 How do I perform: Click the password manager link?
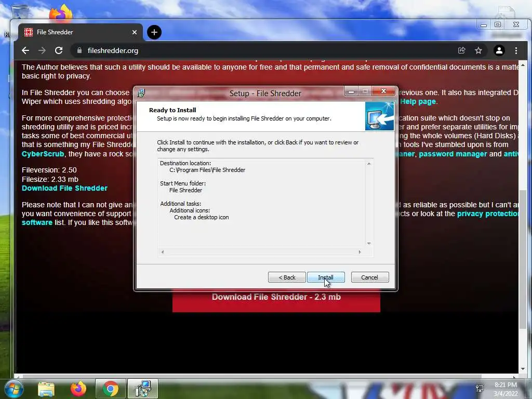(453, 154)
